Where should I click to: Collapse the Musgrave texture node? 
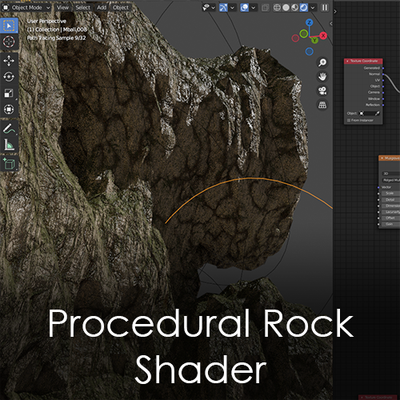[382, 158]
